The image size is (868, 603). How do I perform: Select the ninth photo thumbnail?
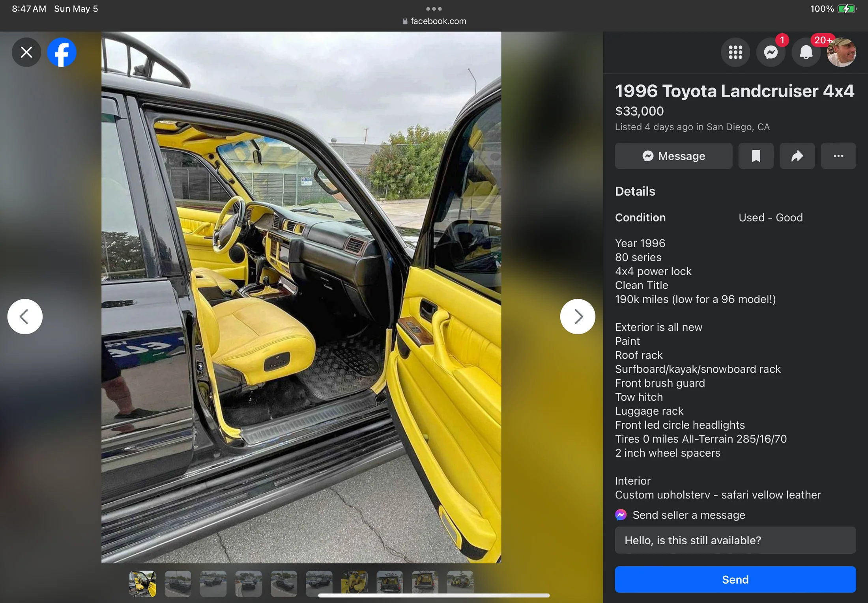click(425, 584)
